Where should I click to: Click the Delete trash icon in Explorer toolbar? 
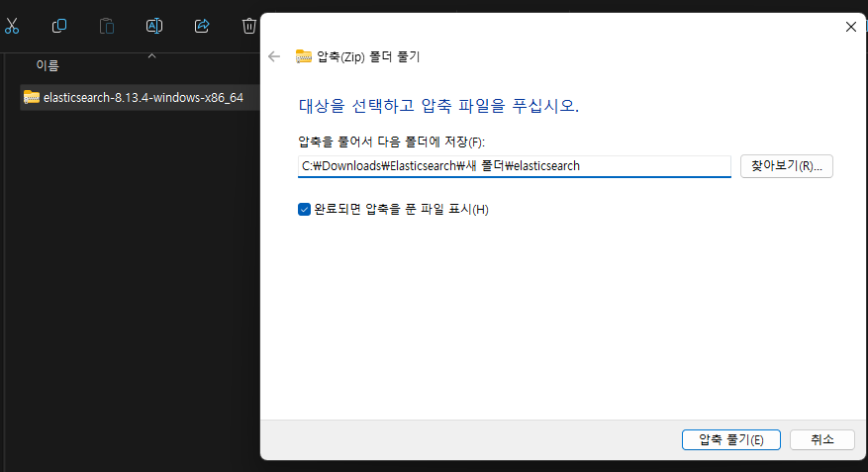[249, 26]
